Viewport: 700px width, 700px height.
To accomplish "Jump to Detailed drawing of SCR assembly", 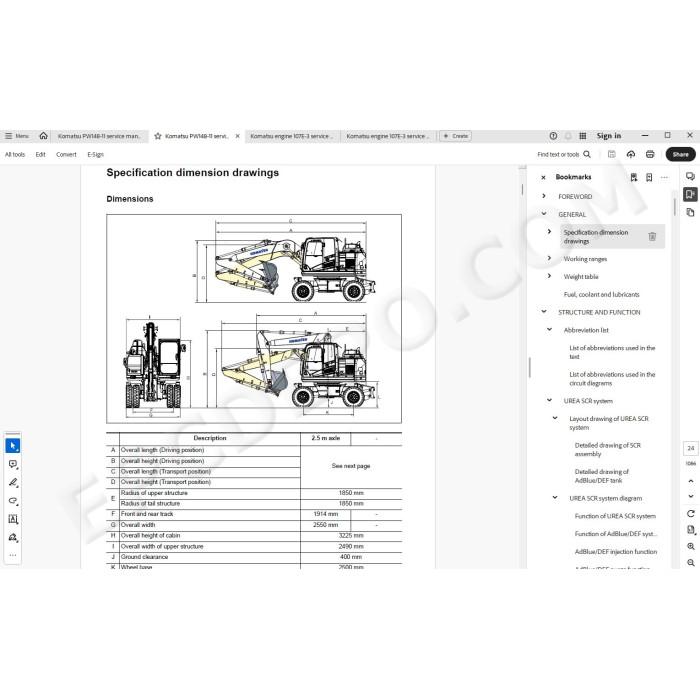I will coord(607,450).
